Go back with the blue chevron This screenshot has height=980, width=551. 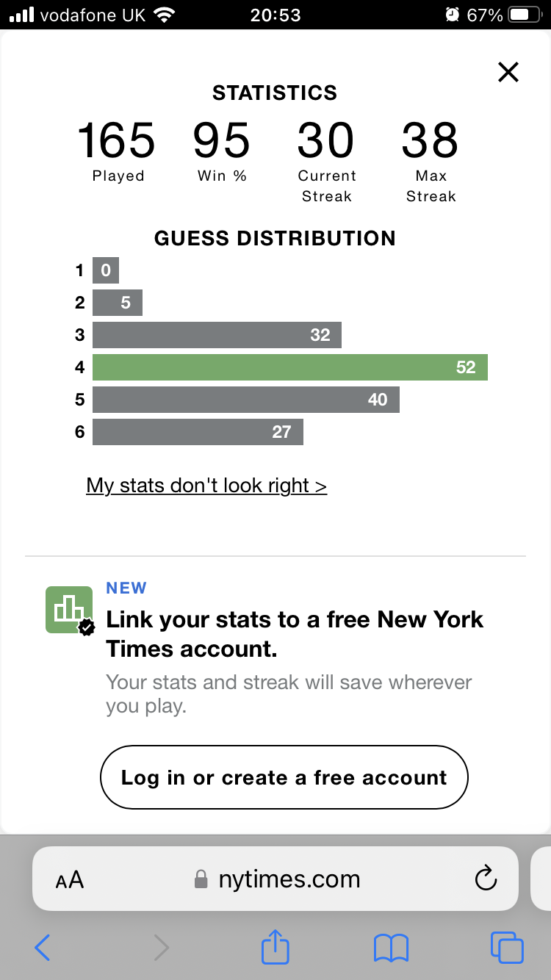pos(43,948)
